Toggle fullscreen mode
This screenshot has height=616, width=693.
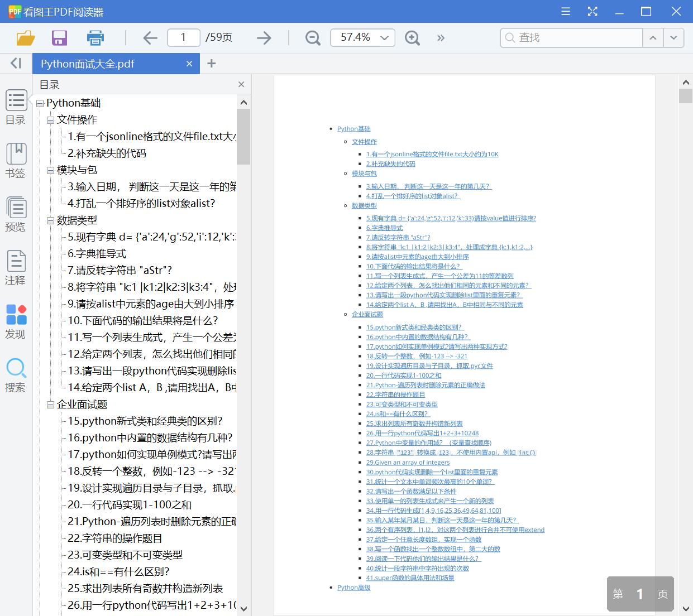[592, 11]
